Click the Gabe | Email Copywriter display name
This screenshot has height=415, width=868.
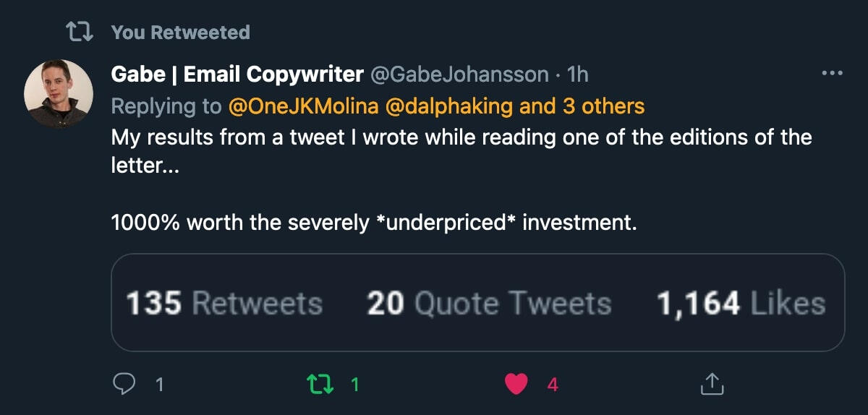tap(237, 74)
